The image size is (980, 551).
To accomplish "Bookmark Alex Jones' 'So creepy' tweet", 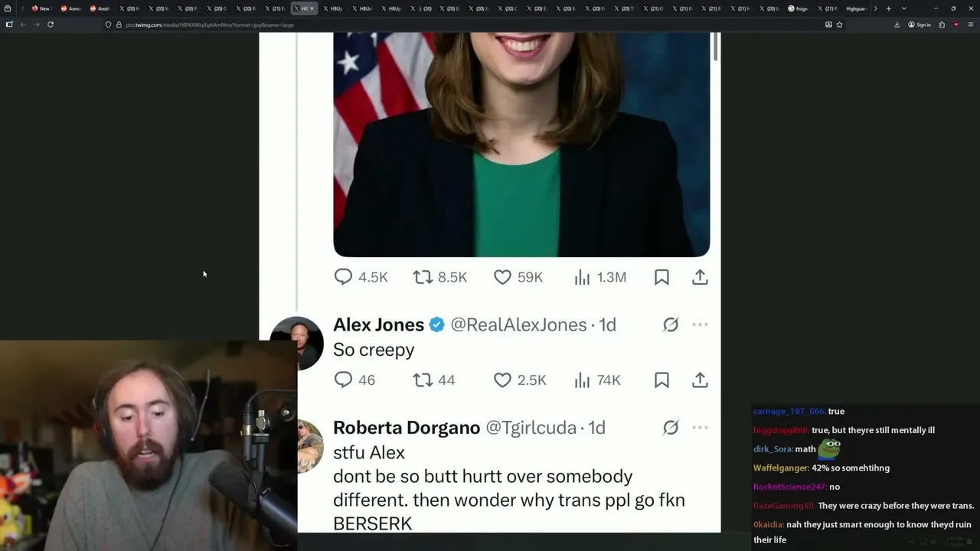I will click(x=661, y=380).
